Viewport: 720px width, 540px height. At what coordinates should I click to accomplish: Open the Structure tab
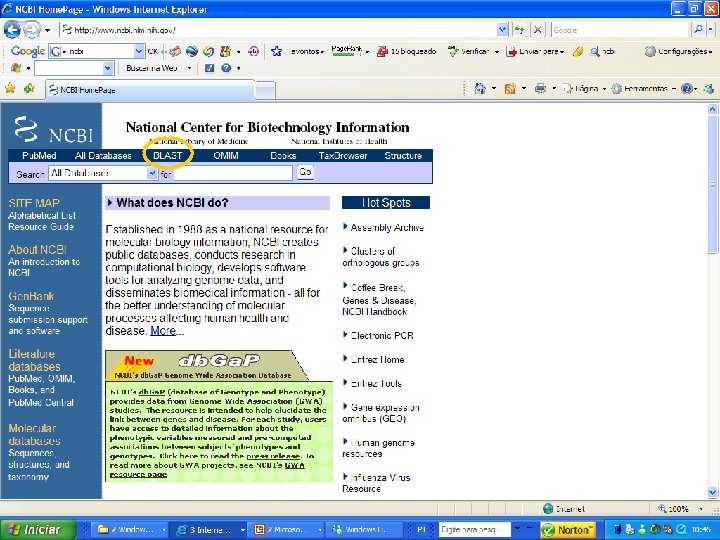click(403, 156)
